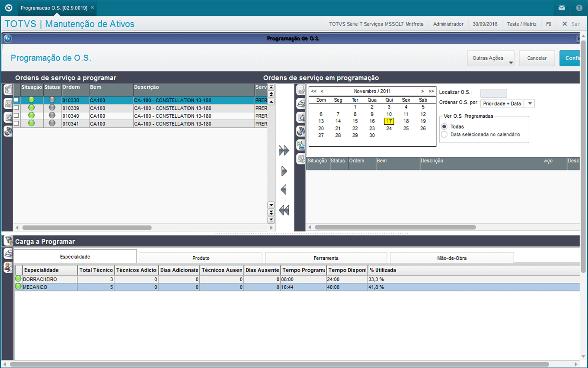Click the single right arrow move icon
Image resolution: width=588 pixels, height=368 pixels.
pos(284,171)
